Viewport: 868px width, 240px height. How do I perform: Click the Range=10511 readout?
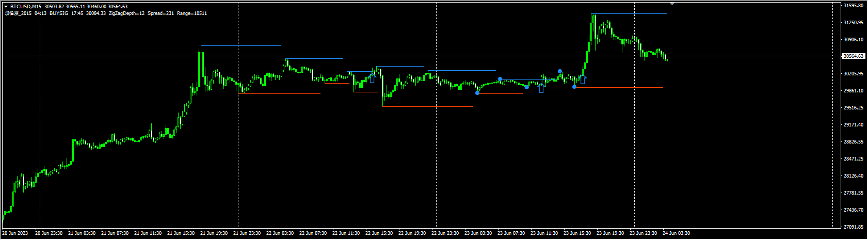pyautogui.click(x=191, y=13)
